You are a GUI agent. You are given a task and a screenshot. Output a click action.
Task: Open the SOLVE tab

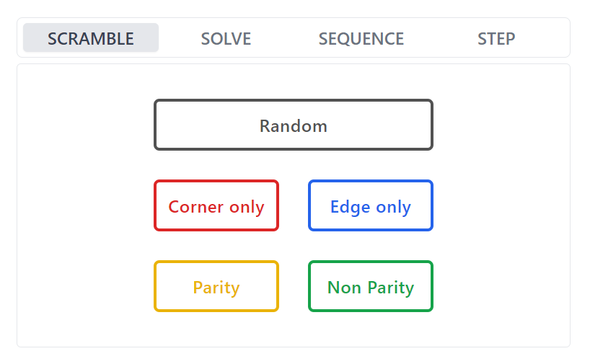point(226,38)
